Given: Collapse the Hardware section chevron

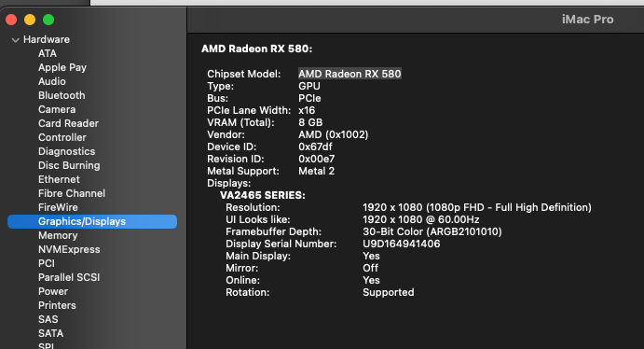Looking at the screenshot, I should 16,40.
